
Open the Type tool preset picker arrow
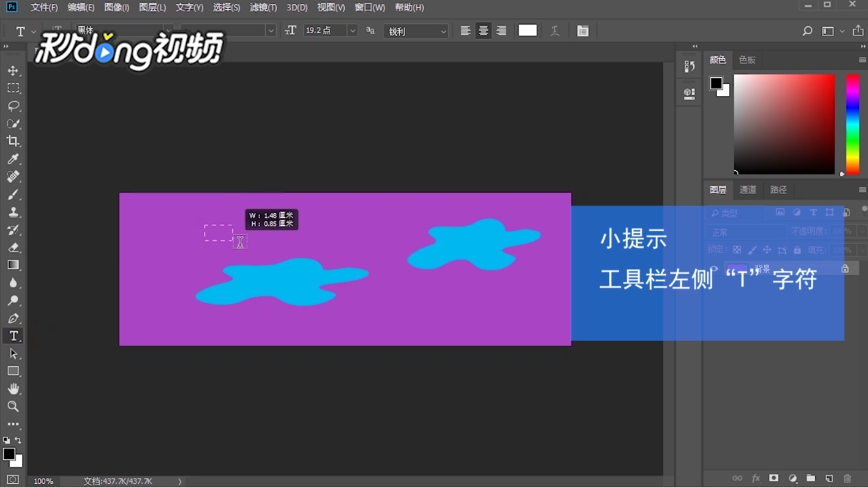[x=34, y=32]
